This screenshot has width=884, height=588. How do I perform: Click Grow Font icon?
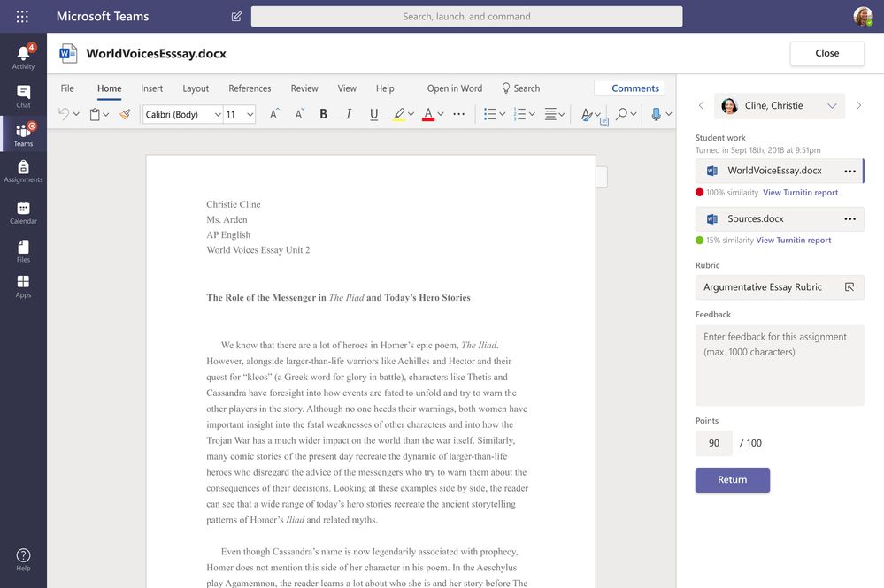tap(274, 114)
